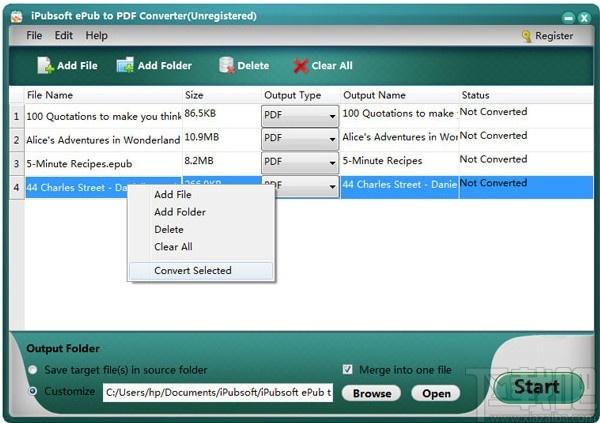The height and width of the screenshot is (423, 600).
Task: Open Output Type dropdown for 100 Quotations row
Action: [x=300, y=116]
